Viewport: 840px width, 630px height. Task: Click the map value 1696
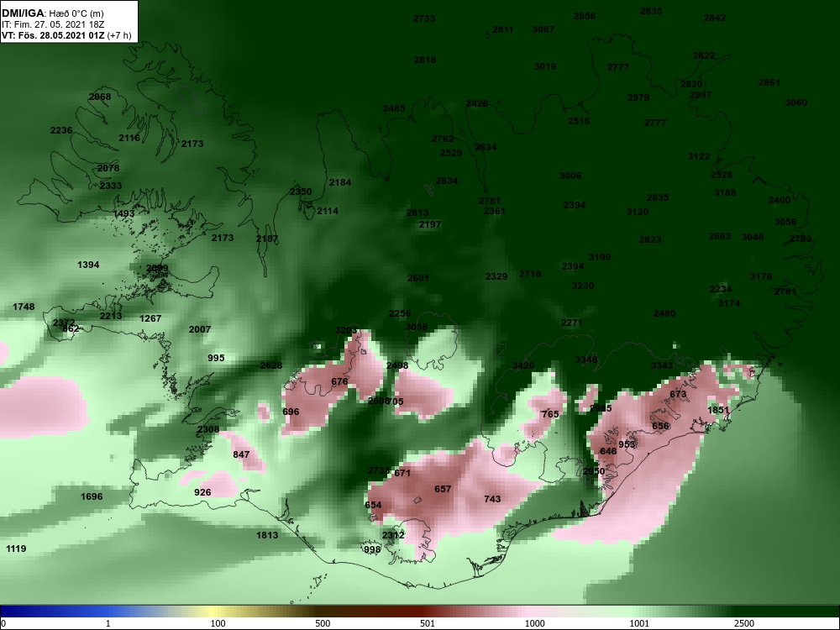click(x=92, y=496)
